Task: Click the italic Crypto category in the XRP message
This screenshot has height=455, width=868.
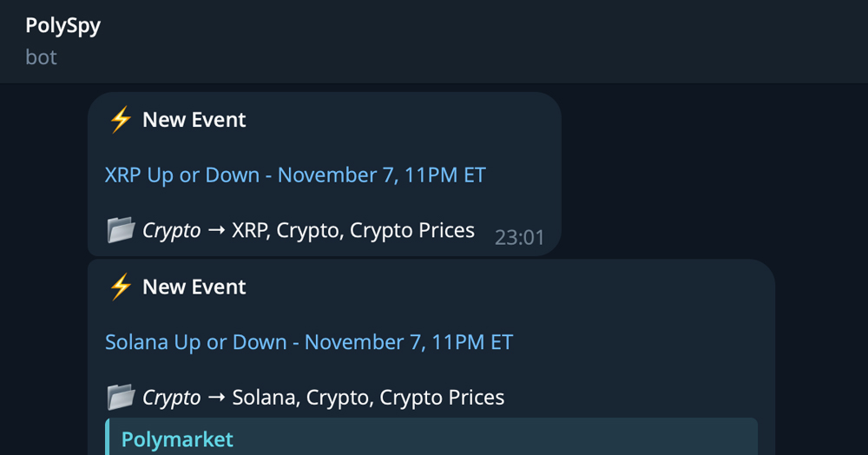Action: pyautogui.click(x=171, y=231)
